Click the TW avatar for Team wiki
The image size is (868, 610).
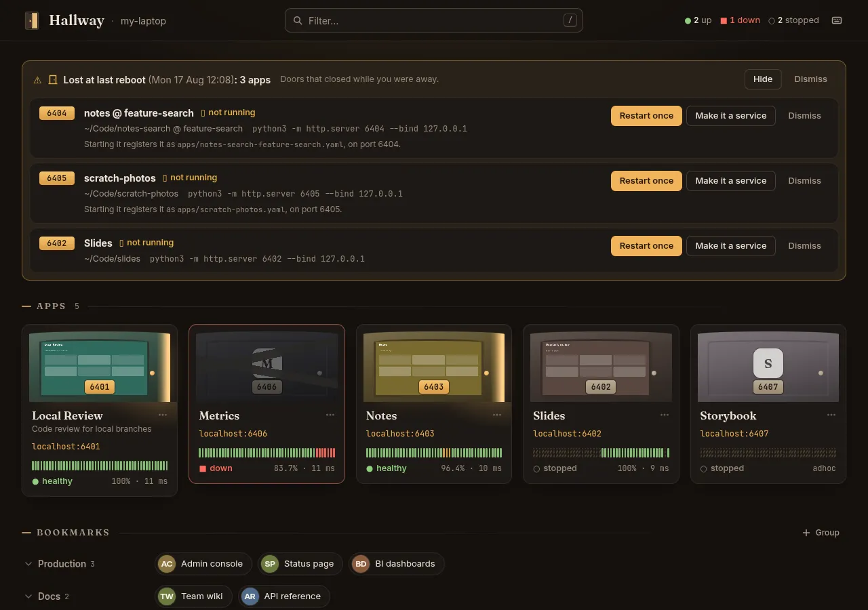click(167, 596)
